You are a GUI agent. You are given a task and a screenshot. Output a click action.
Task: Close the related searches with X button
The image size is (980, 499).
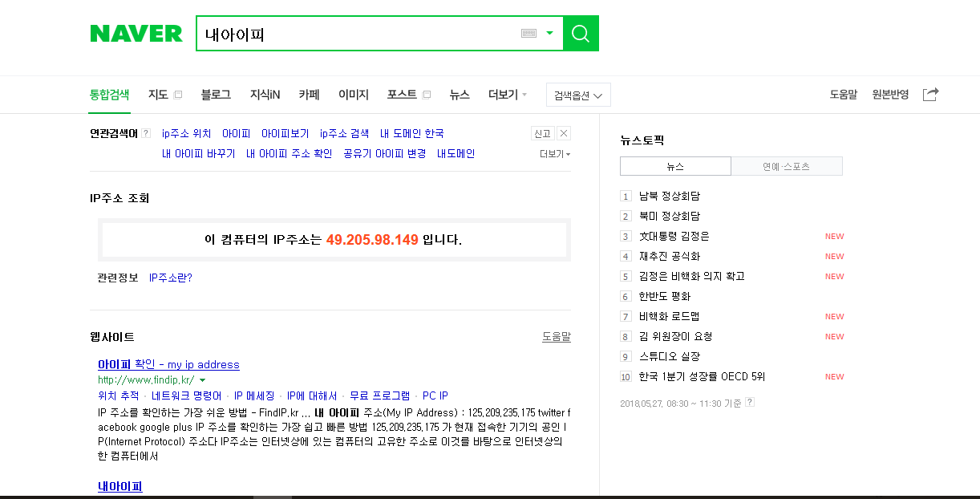click(x=564, y=133)
